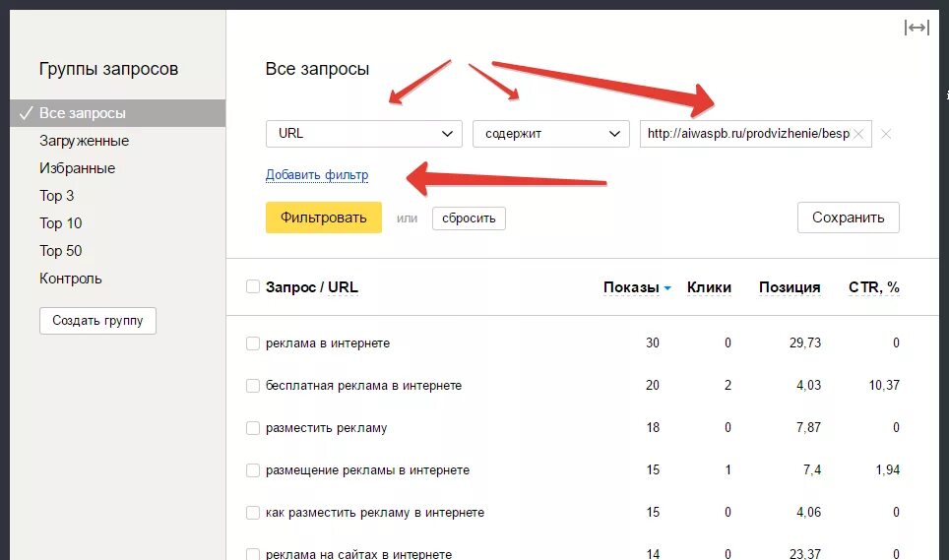Toggle the select-all Запрос / URL checkbox

(x=253, y=287)
